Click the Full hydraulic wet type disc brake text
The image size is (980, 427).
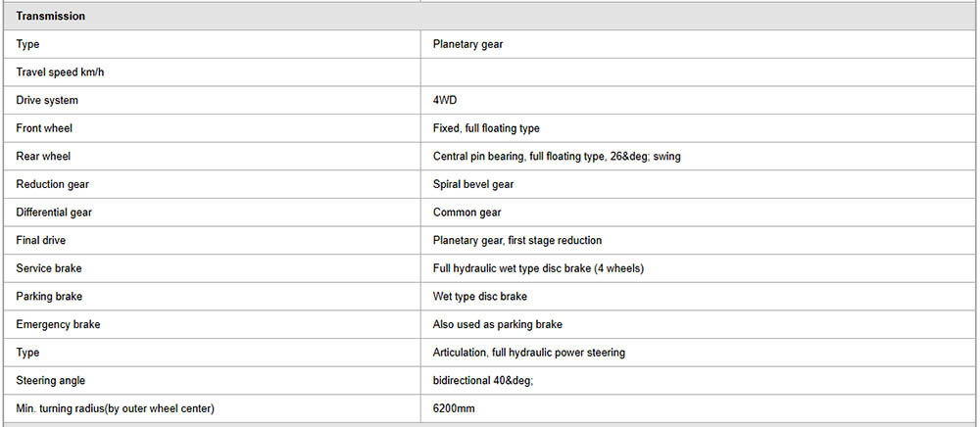click(538, 268)
